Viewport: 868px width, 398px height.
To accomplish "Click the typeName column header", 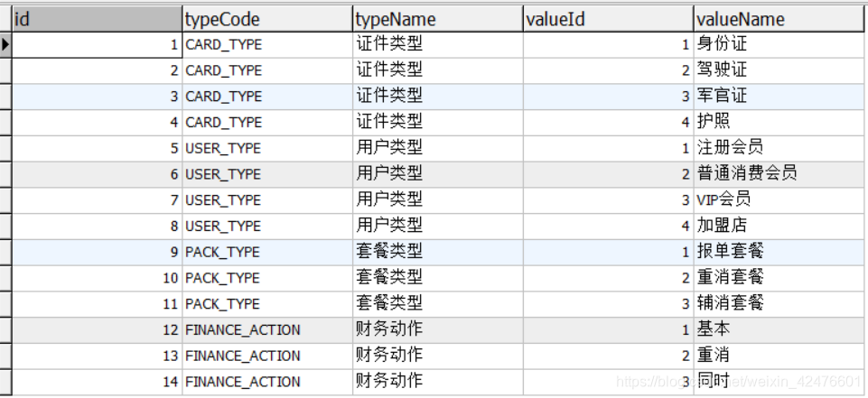I will click(438, 19).
